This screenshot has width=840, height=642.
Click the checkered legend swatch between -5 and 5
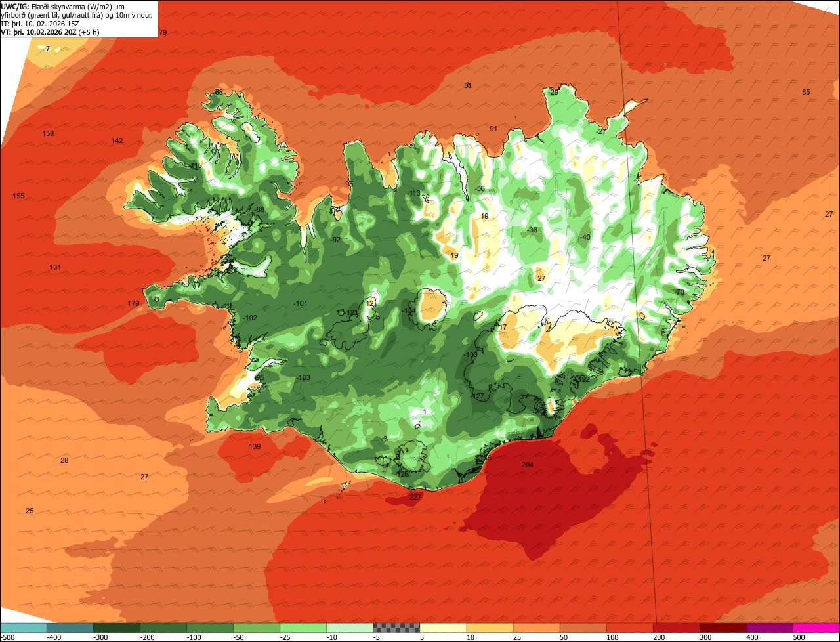(x=396, y=628)
